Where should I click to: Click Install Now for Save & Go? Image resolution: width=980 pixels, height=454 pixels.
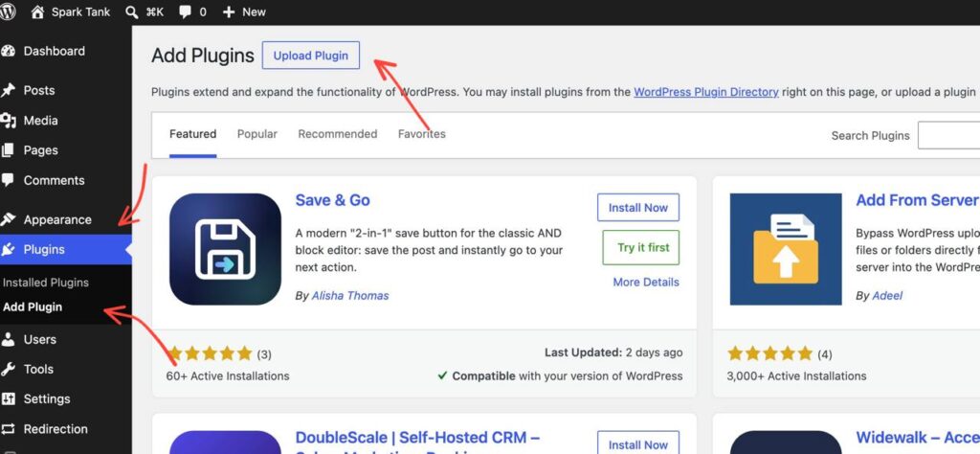click(x=638, y=208)
